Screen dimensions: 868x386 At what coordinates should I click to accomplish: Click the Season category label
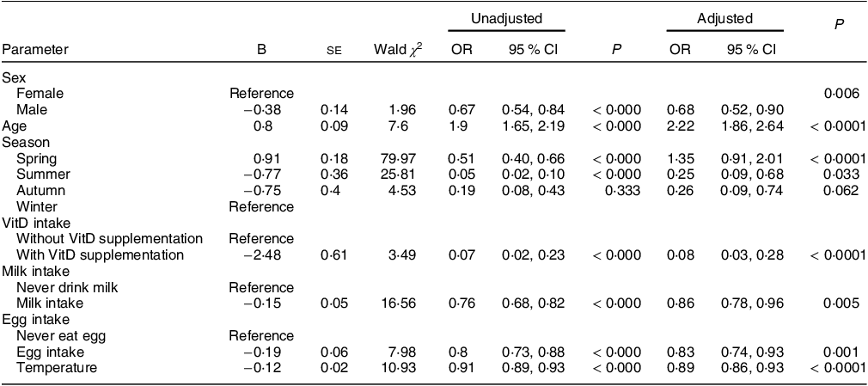[26, 143]
